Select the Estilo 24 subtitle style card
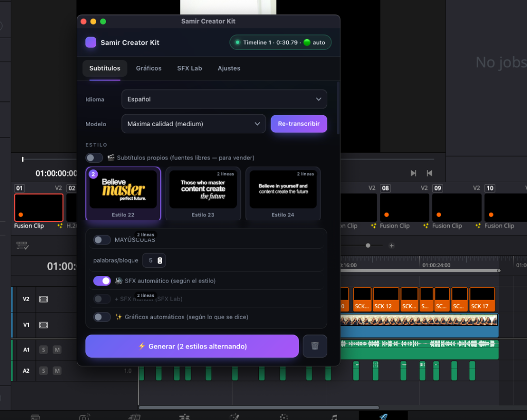 [x=283, y=194]
